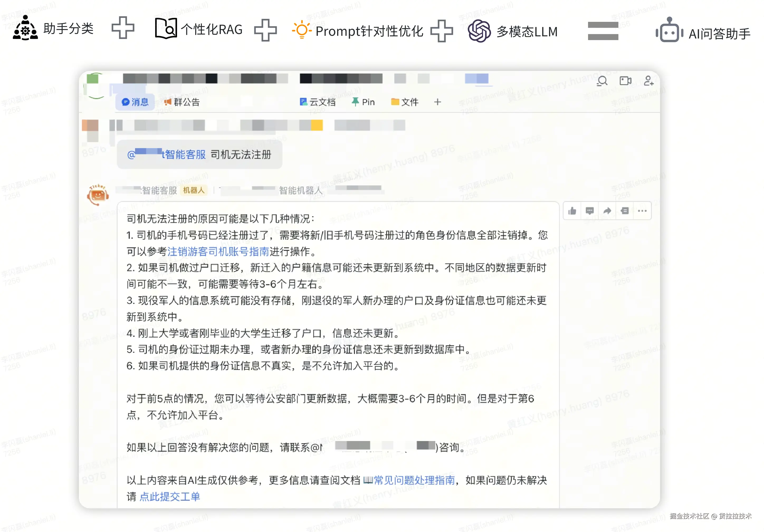This screenshot has width=764, height=532.
Task: Click the thread reply icon beside forward
Action: [625, 211]
